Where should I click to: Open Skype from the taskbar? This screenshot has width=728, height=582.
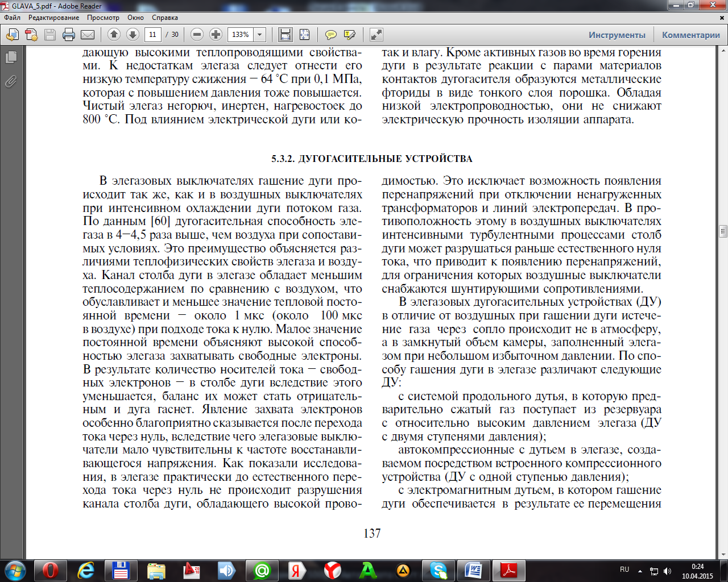[438, 571]
